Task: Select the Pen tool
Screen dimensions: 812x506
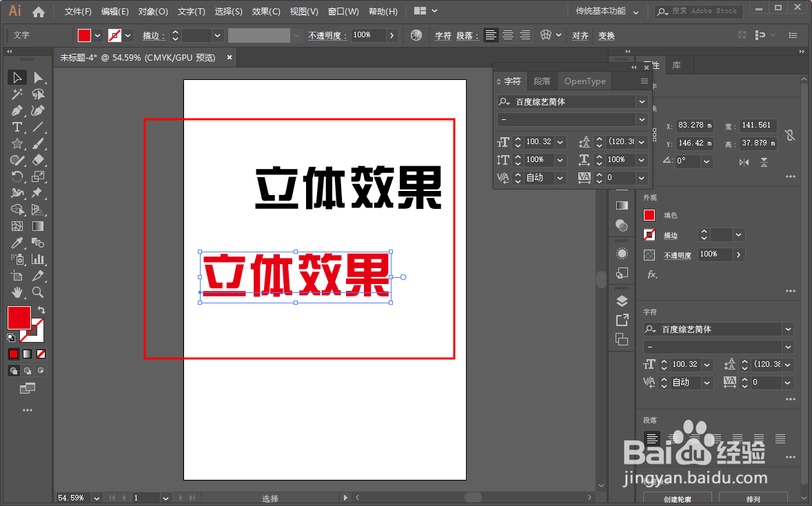Action: click(17, 111)
